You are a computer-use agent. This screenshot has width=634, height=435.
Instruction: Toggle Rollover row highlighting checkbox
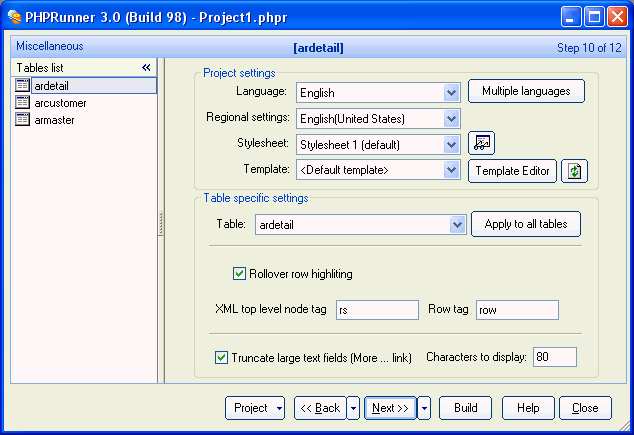(239, 274)
